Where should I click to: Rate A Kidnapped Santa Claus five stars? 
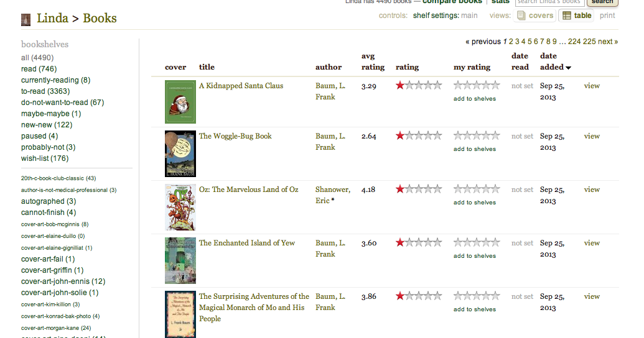tap(495, 85)
